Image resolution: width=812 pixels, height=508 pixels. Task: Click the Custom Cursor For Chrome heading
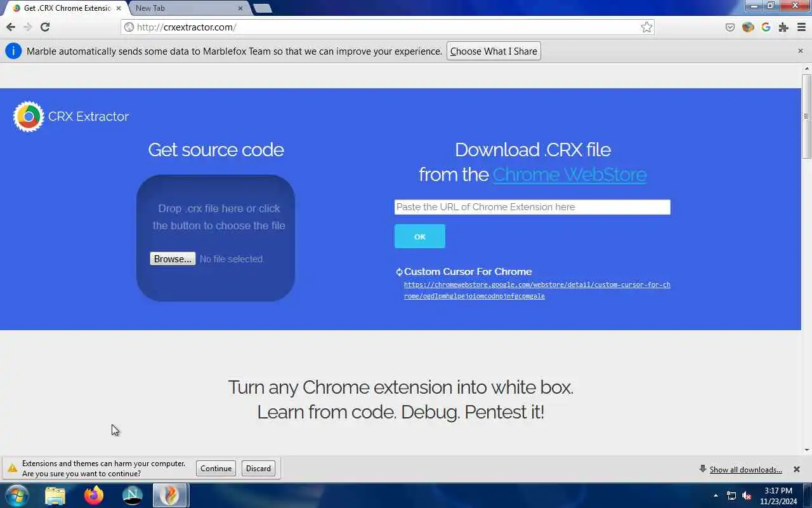point(468,272)
